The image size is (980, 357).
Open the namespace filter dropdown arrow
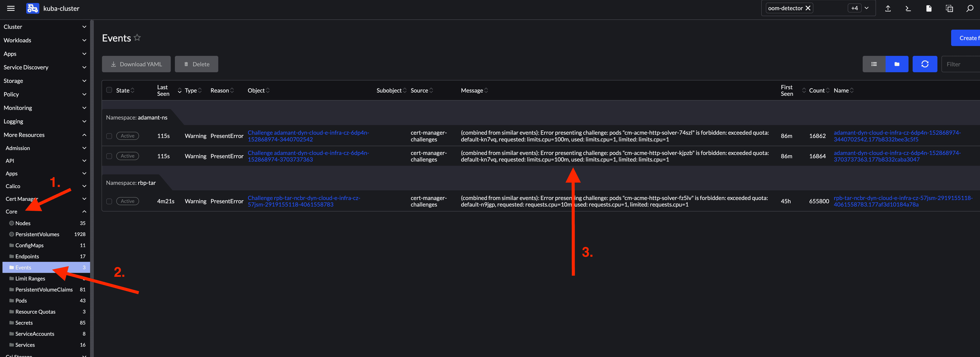point(867,8)
